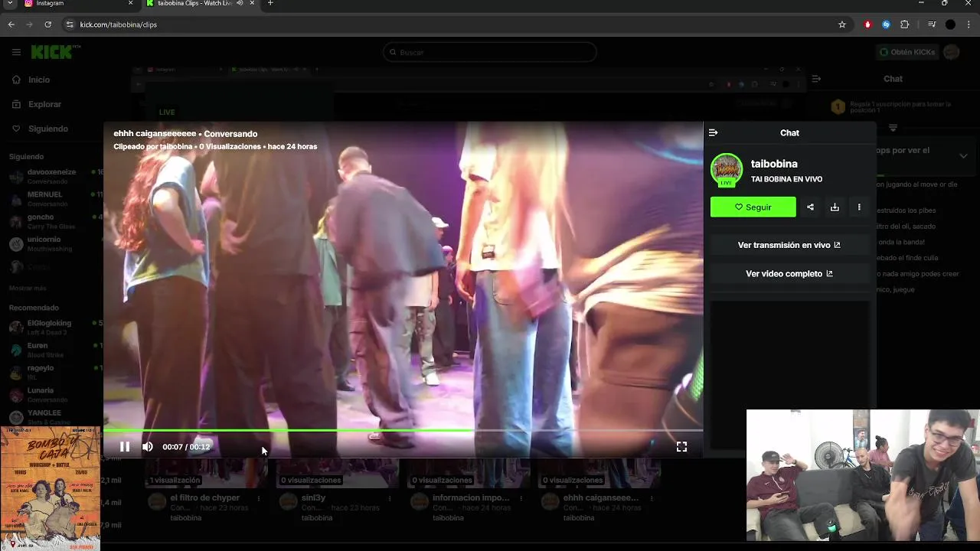Reload the current page

point(47,24)
